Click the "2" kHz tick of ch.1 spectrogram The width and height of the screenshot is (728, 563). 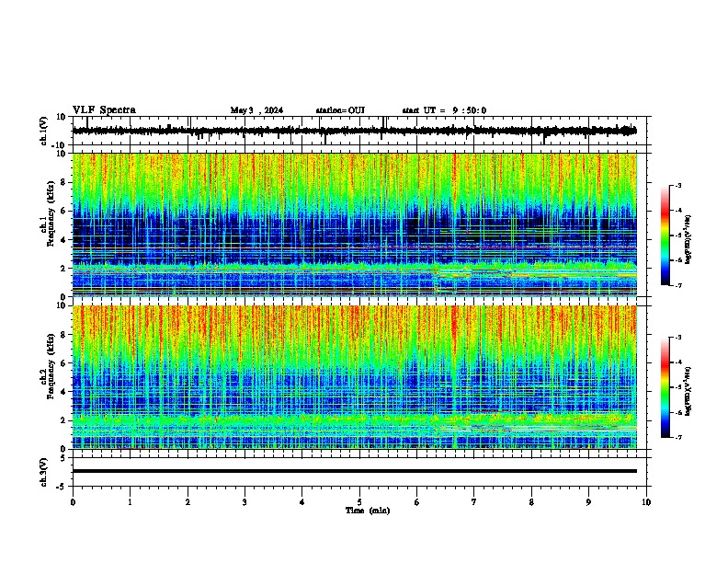click(x=63, y=269)
